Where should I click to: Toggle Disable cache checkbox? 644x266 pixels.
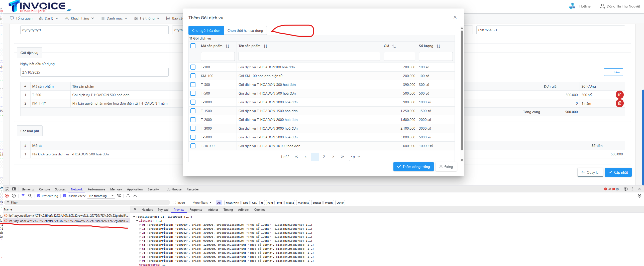click(65, 196)
